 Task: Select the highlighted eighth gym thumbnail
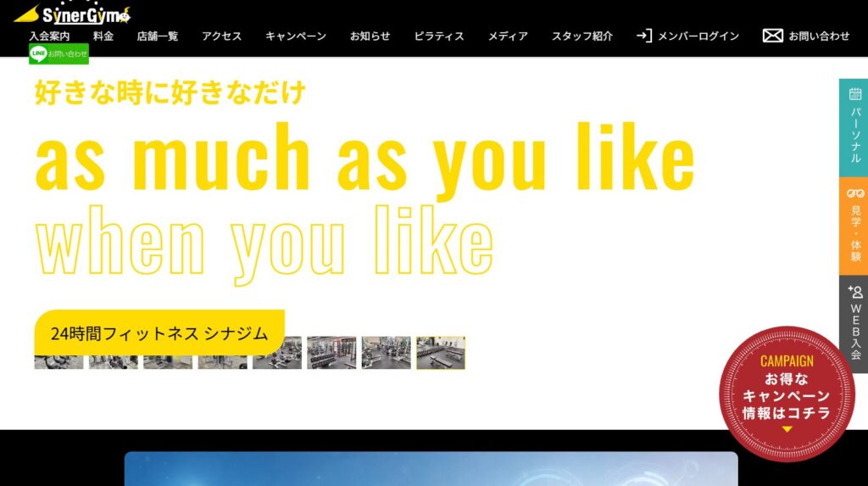click(441, 353)
